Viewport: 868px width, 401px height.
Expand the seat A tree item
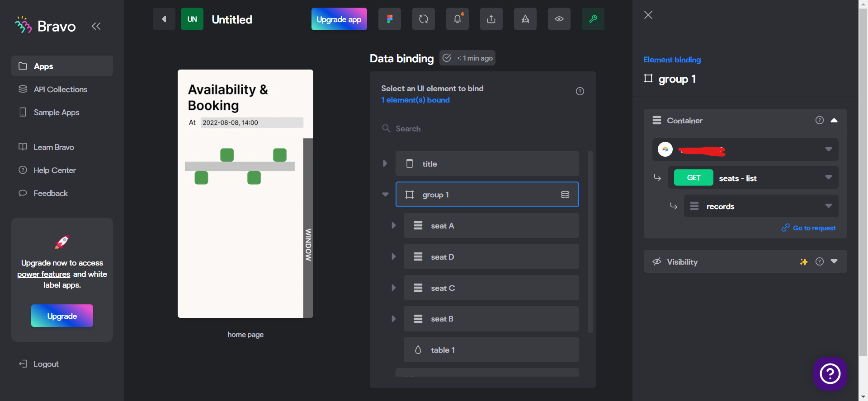(x=393, y=225)
